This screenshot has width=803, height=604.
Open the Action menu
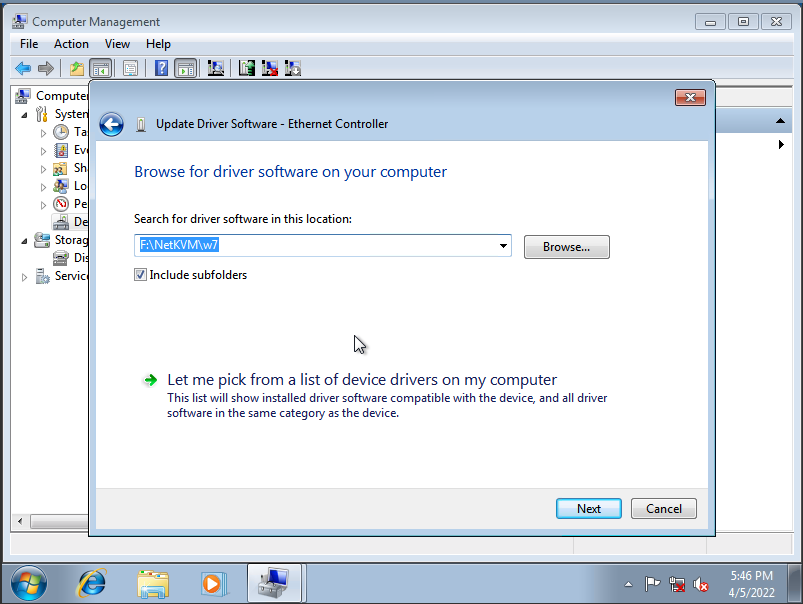click(71, 43)
